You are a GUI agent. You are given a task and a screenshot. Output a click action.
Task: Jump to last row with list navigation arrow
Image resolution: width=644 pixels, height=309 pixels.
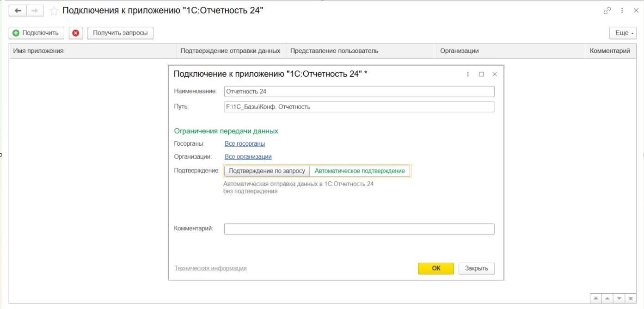tap(631, 298)
